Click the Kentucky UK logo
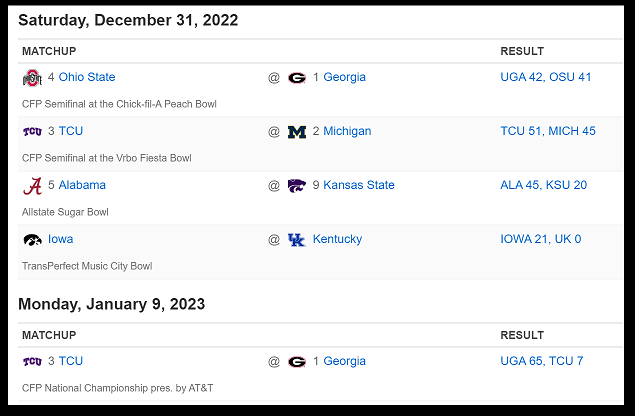The image size is (635, 416). pos(296,240)
